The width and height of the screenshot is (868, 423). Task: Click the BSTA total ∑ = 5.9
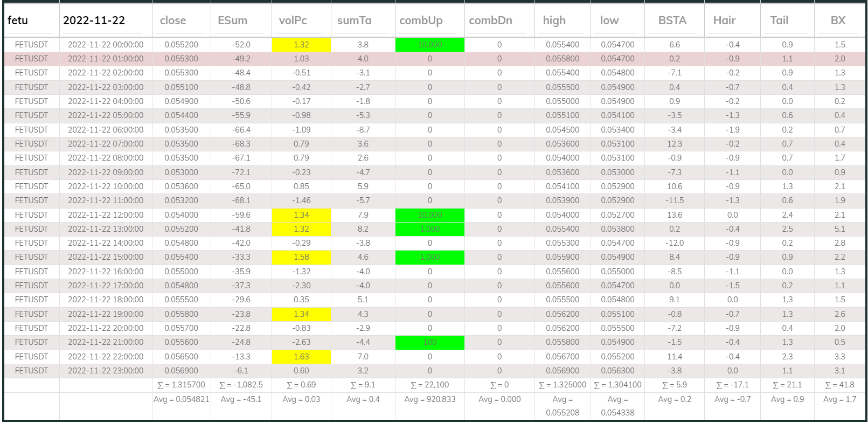click(675, 385)
